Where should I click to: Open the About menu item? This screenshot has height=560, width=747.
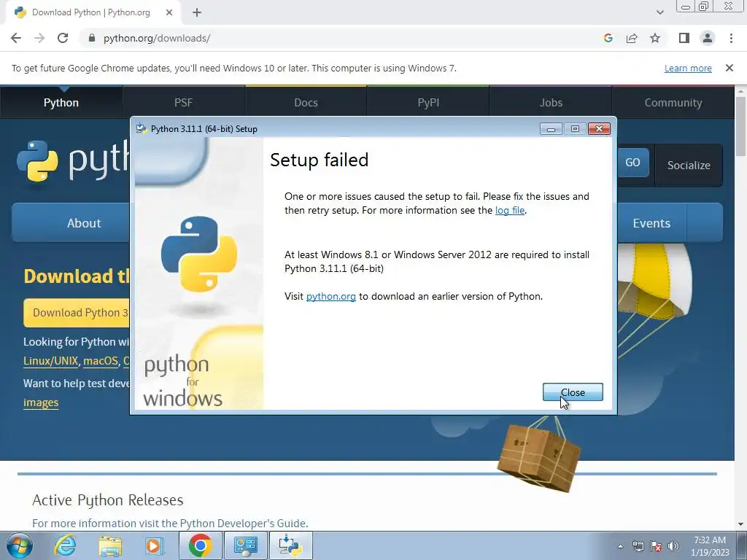(84, 223)
